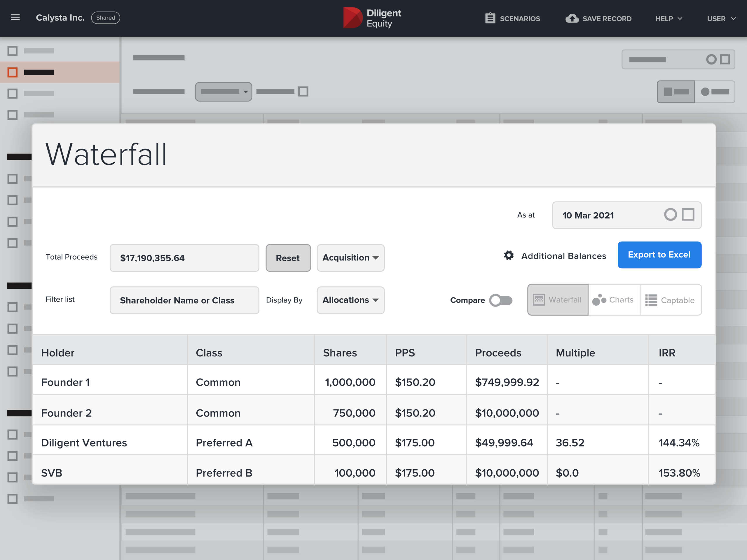Viewport: 747px width, 560px height.
Task: Open the Scenarios page
Action: [513, 19]
